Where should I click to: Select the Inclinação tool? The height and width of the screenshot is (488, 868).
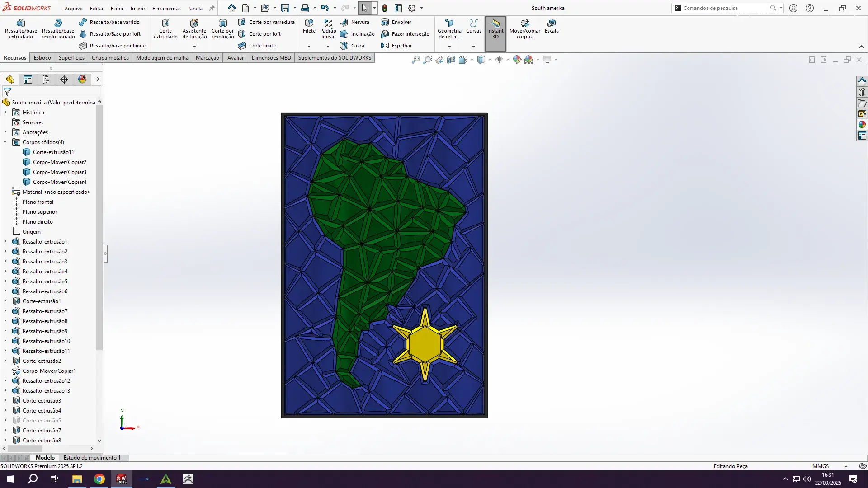(357, 34)
